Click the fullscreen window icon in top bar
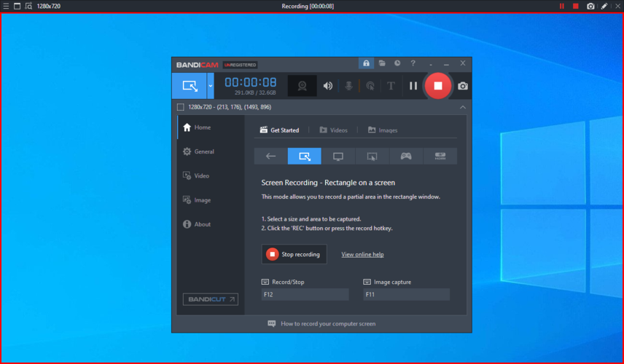This screenshot has width=624, height=364. (17, 6)
